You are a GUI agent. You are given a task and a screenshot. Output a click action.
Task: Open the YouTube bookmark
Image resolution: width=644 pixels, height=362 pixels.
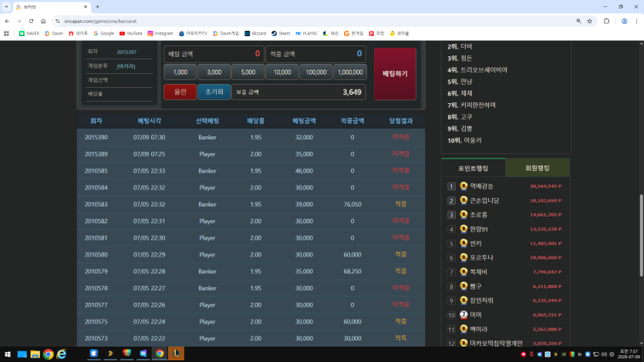(130, 33)
